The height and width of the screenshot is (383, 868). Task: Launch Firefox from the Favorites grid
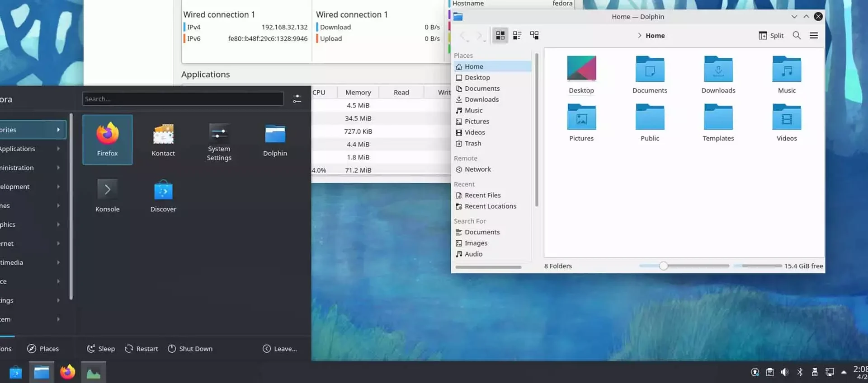[x=107, y=140]
